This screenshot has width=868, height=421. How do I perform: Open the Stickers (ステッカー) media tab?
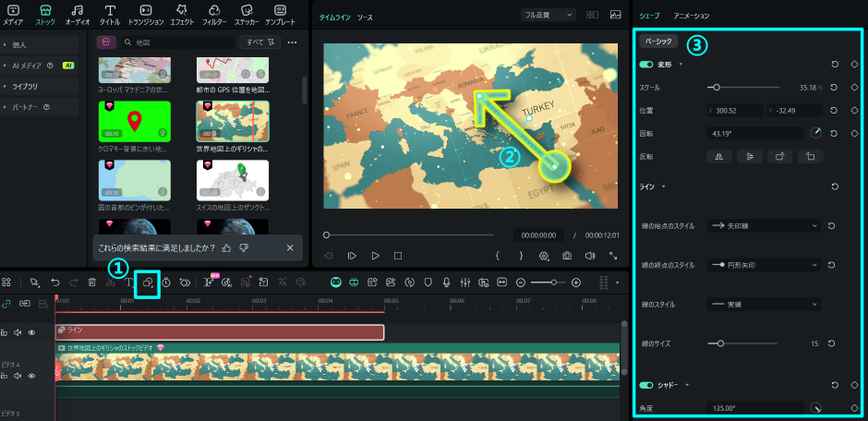[x=247, y=14]
